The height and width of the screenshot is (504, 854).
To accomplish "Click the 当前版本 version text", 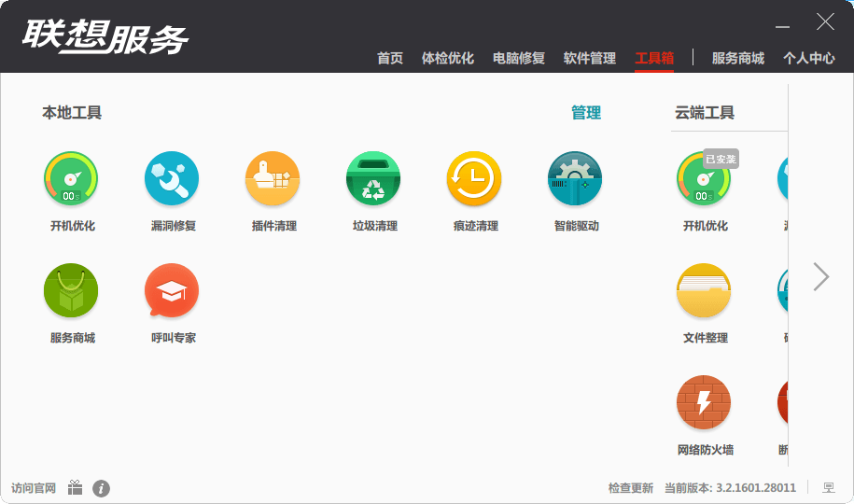I will click(x=731, y=488).
